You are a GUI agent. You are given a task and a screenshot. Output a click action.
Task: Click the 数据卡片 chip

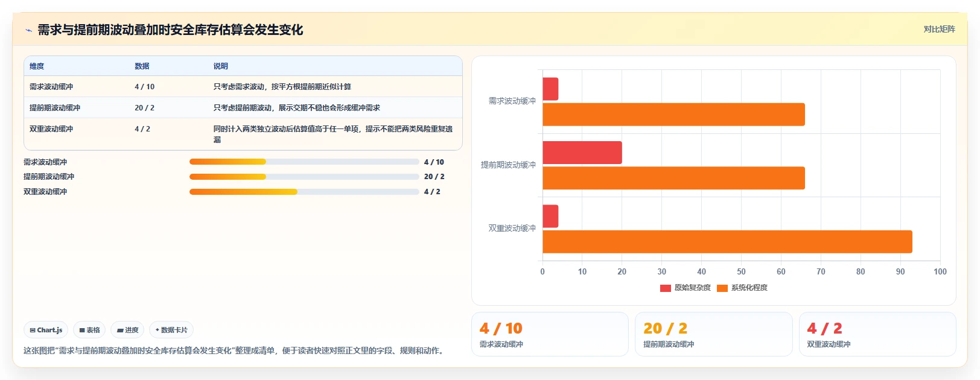tap(171, 330)
